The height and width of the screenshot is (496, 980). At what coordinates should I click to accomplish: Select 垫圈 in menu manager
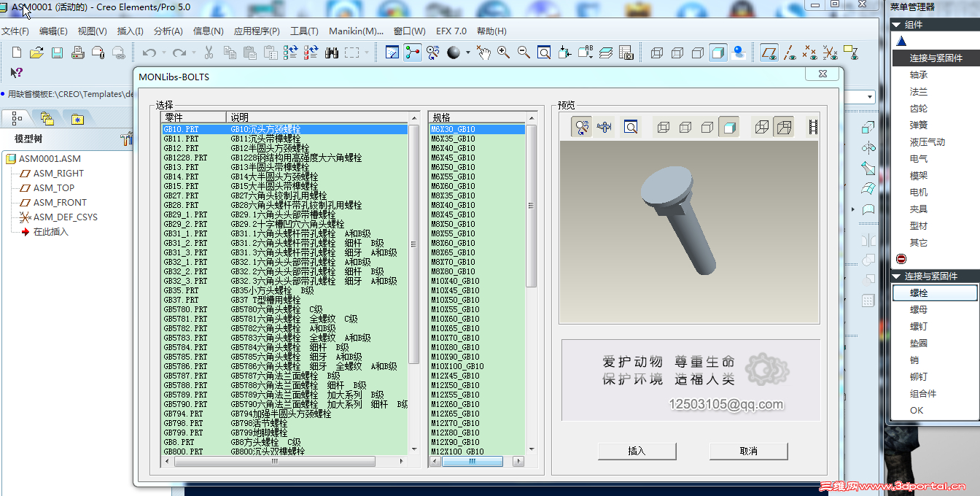919,343
